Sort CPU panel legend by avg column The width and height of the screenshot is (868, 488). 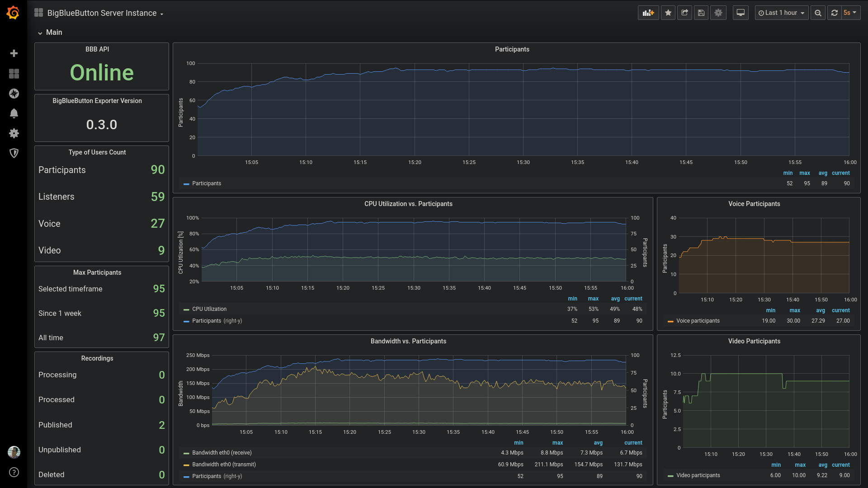(x=615, y=299)
